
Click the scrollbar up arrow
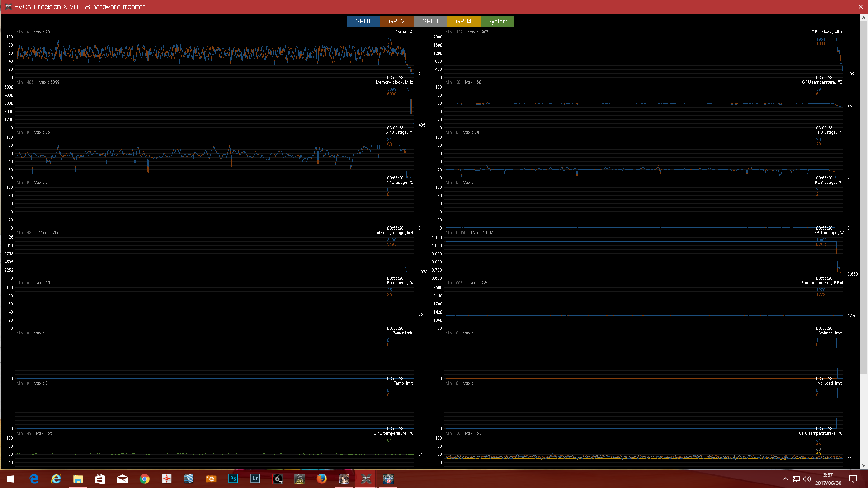click(x=863, y=18)
